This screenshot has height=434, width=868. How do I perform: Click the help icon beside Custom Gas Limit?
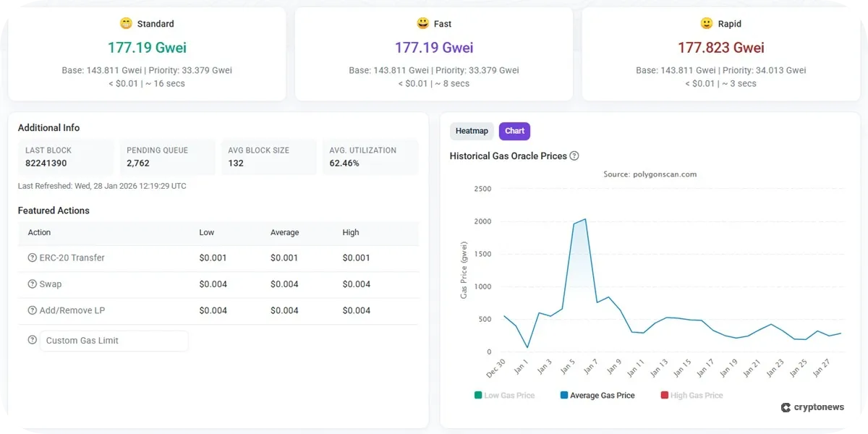tap(32, 340)
